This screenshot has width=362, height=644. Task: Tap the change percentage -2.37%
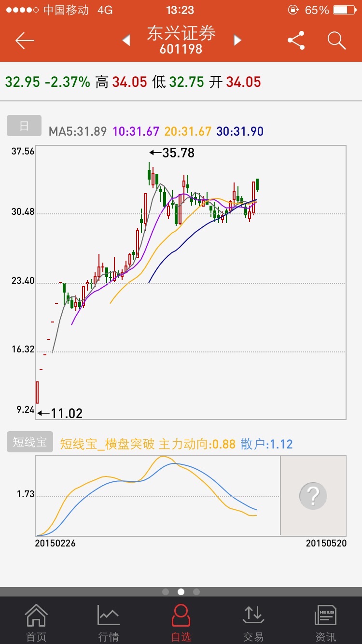pyautogui.click(x=68, y=82)
